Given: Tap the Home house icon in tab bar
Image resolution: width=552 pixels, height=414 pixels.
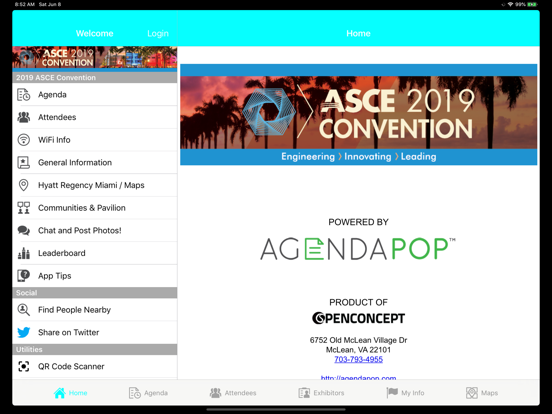Looking at the screenshot, I should (x=59, y=393).
